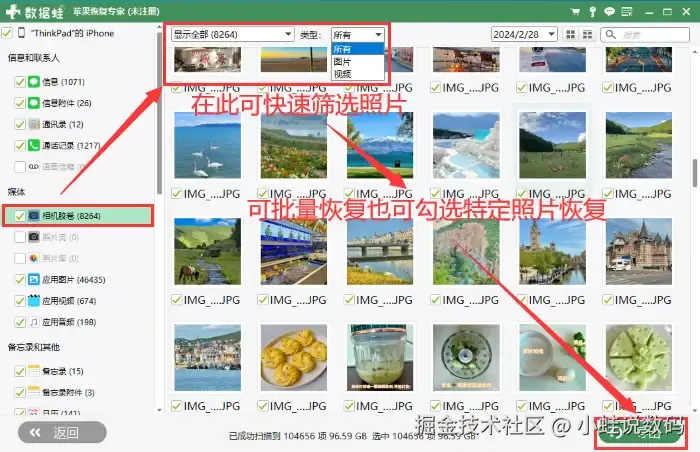This screenshot has width=700, height=452.
Task: Open the seaside hillside town thumbnail
Action: (x=208, y=357)
